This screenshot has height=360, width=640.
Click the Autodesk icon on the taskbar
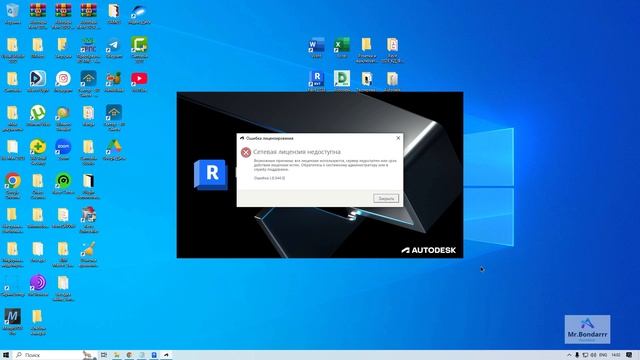point(166,355)
